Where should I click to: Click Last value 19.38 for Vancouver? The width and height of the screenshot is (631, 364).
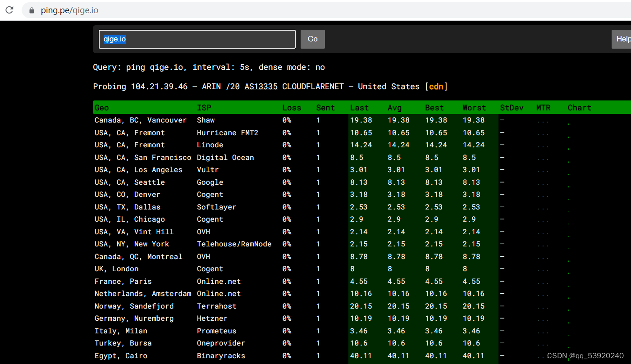361,120
